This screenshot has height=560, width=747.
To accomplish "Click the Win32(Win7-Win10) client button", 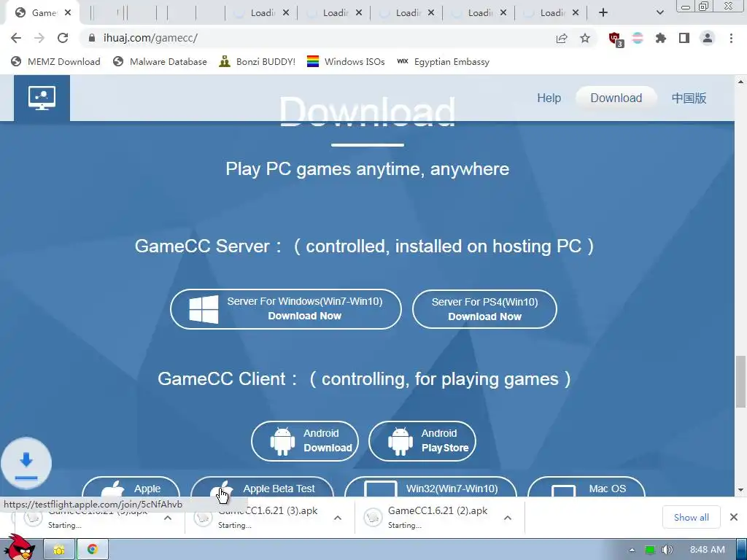I will tap(430, 486).
